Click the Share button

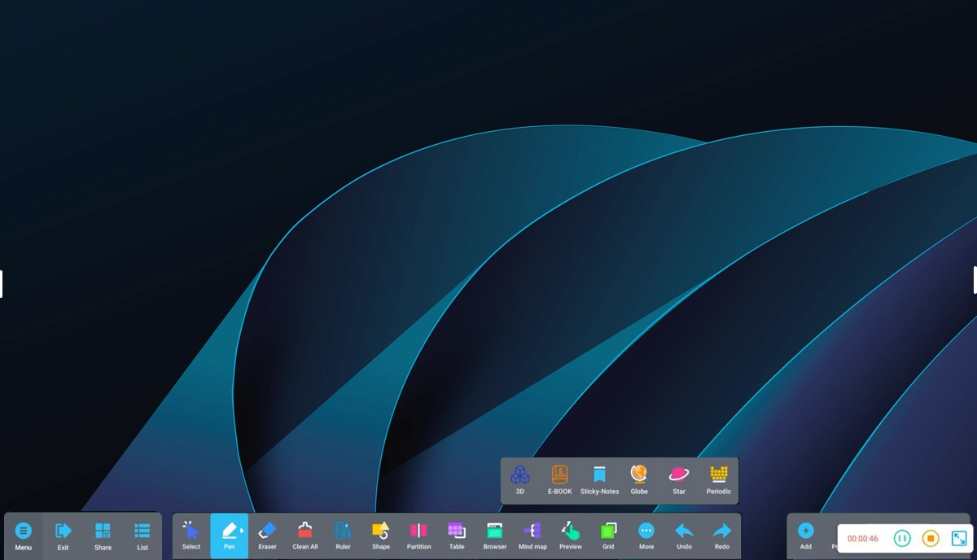[103, 535]
